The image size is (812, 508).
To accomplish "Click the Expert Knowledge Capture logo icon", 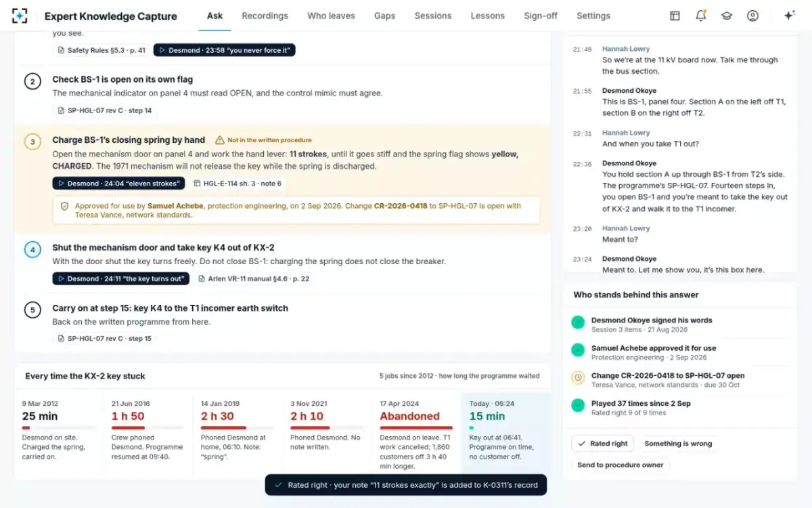I will [20, 16].
